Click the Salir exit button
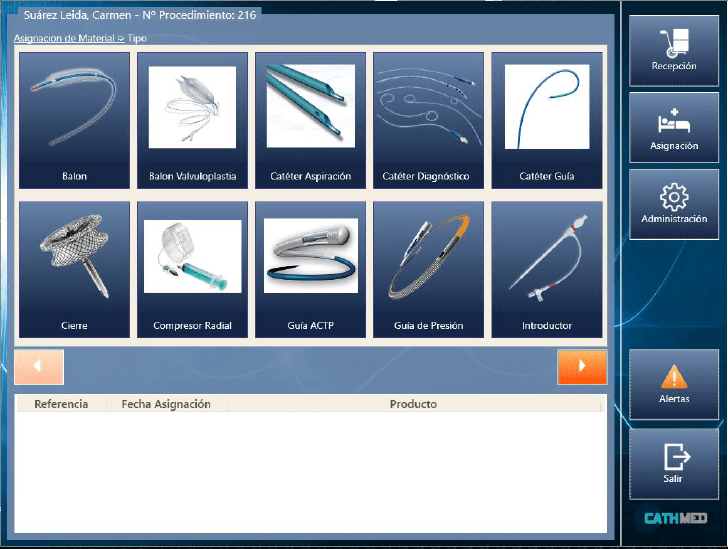This screenshot has width=728, height=549. click(673, 463)
